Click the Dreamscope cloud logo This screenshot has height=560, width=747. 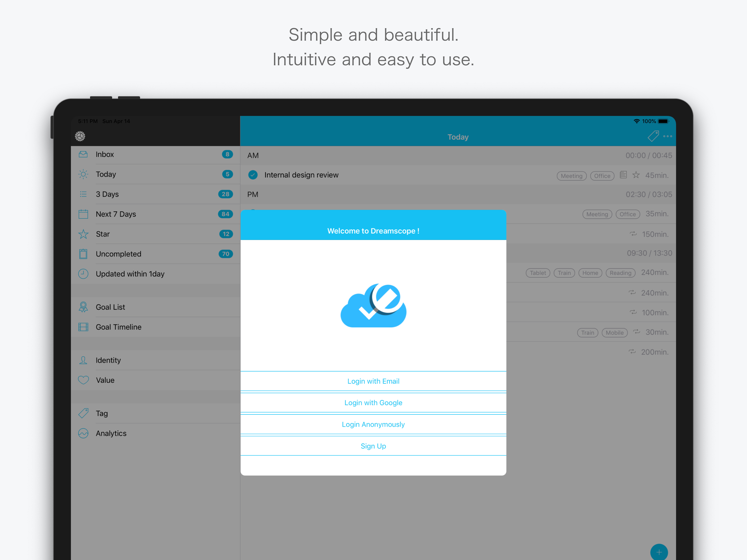coord(373,305)
